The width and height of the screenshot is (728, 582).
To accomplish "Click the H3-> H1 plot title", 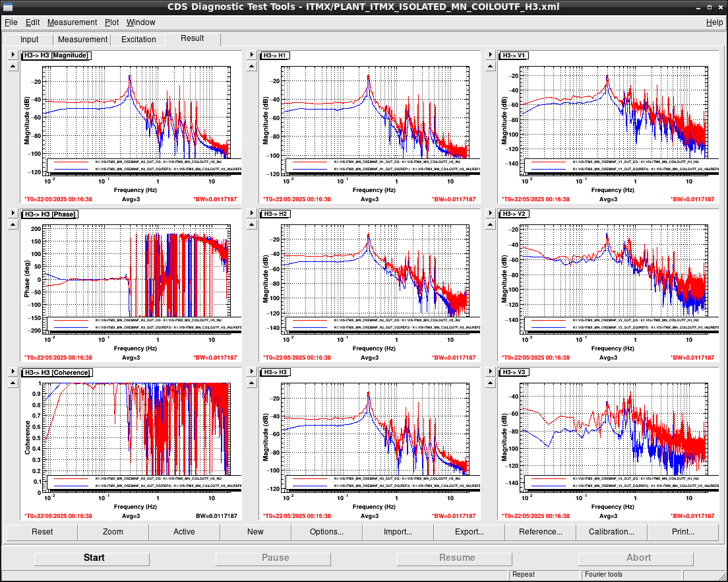I will point(276,55).
